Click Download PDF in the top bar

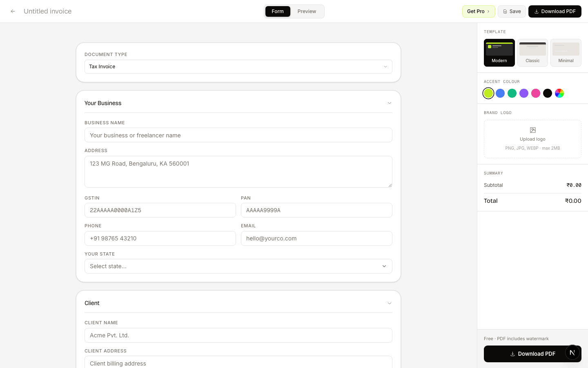555,11
